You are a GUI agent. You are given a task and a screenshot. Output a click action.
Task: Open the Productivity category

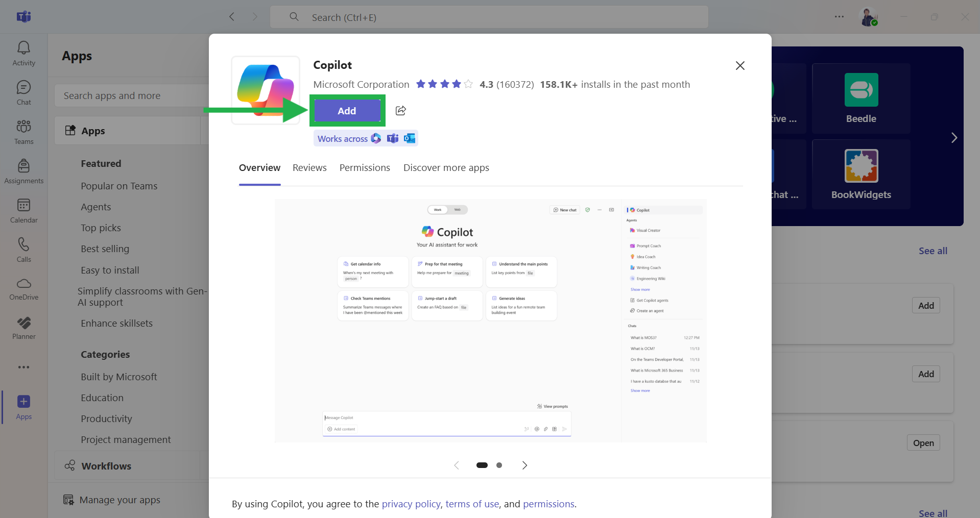click(x=106, y=419)
